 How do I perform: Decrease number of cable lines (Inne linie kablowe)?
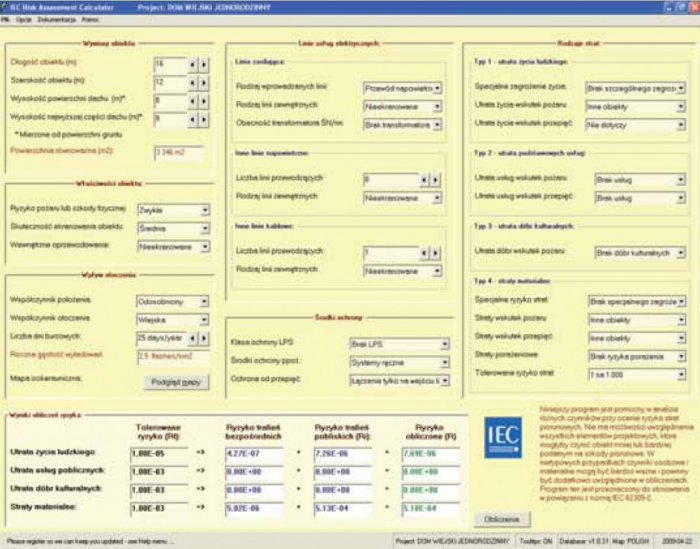tap(424, 253)
